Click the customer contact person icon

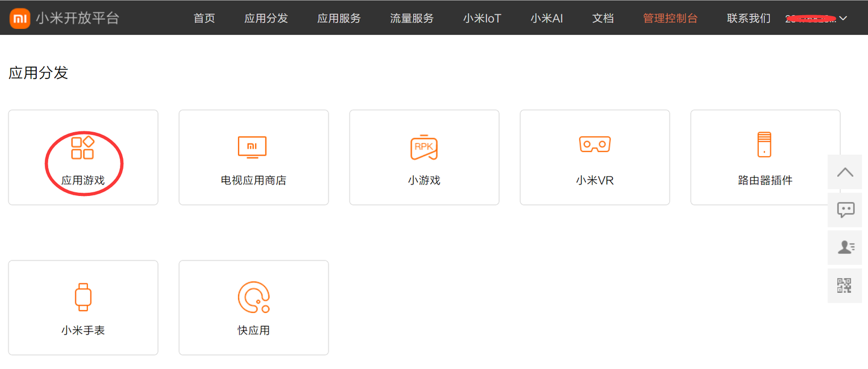coord(844,247)
